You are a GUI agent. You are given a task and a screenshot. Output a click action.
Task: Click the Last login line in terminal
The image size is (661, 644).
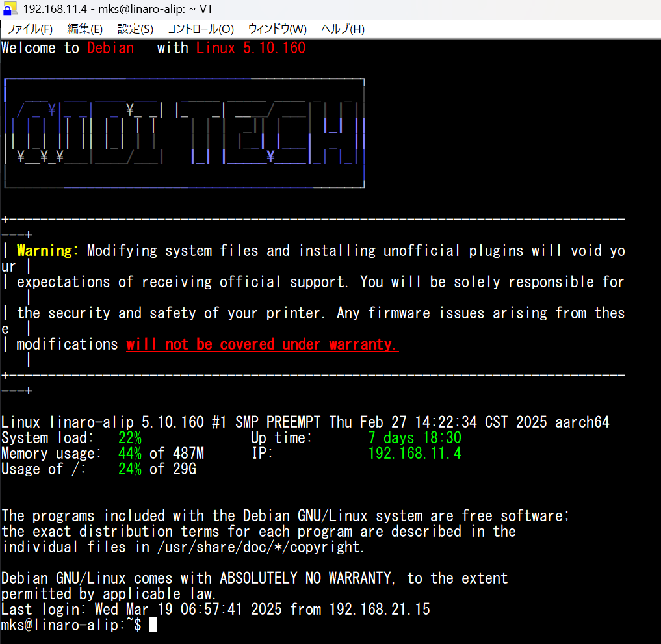tap(215, 610)
